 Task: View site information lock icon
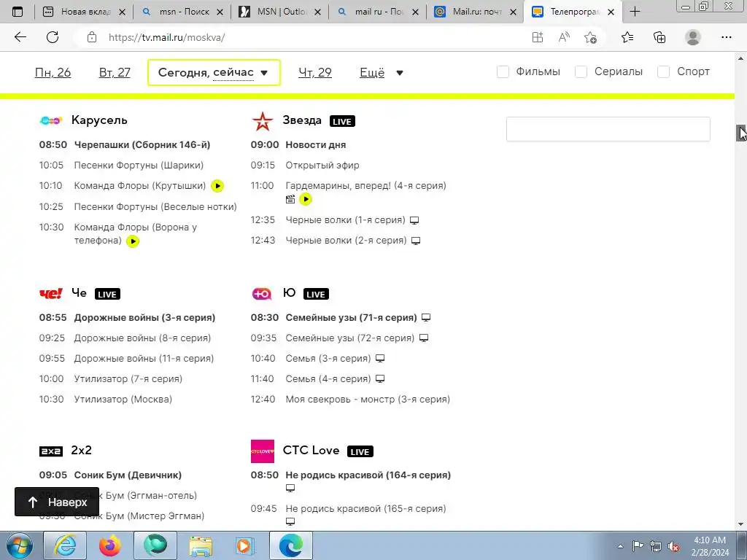pyautogui.click(x=91, y=37)
